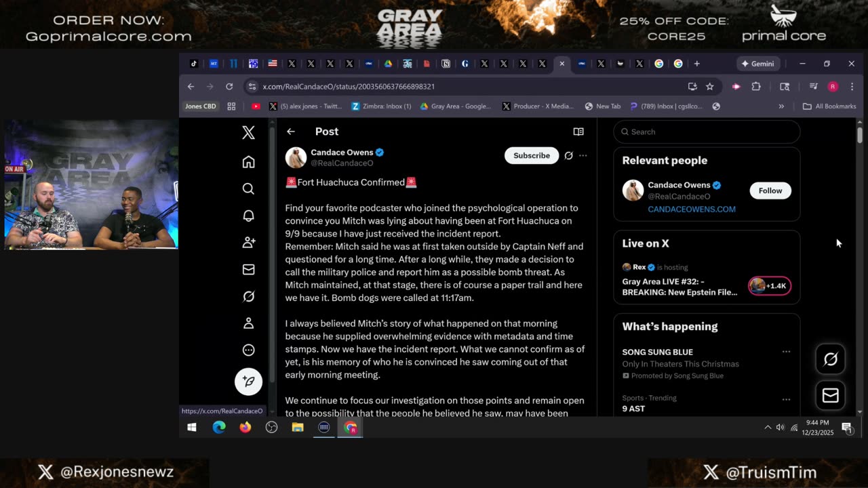
Task: Click the Search field on X
Action: [x=707, y=131]
